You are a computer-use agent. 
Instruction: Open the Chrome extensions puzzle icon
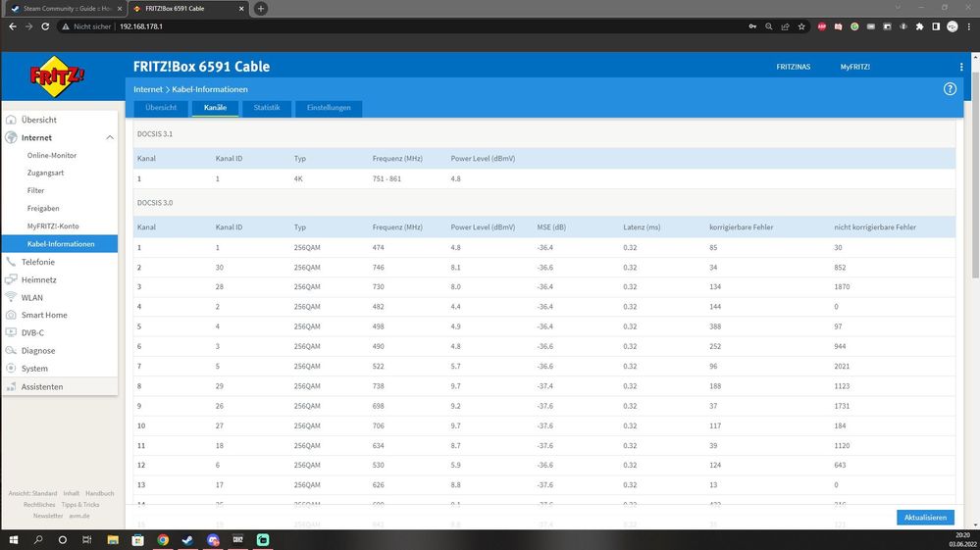[919, 26]
